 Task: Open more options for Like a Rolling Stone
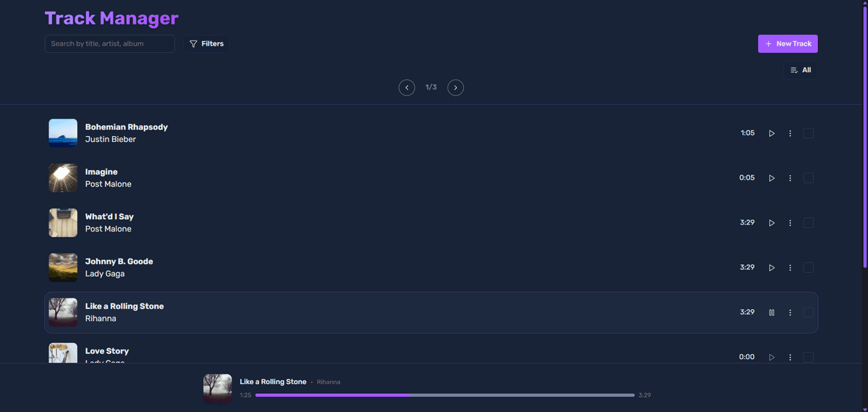(790, 313)
